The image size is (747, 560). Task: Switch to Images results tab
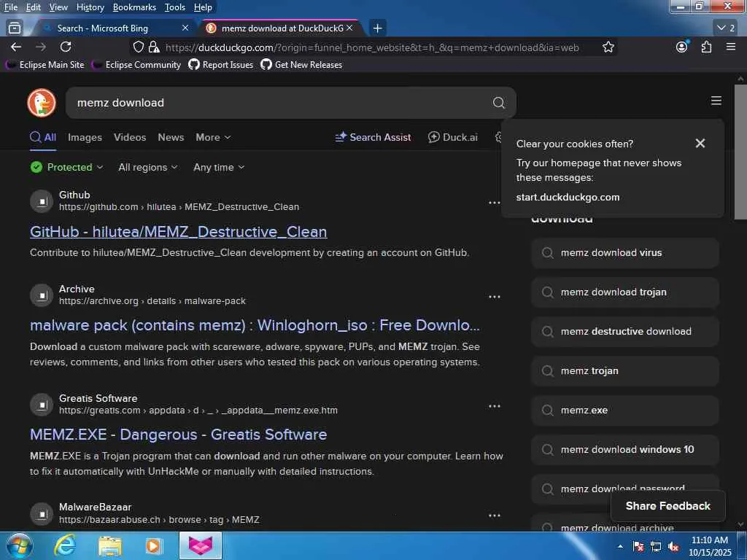tap(85, 137)
